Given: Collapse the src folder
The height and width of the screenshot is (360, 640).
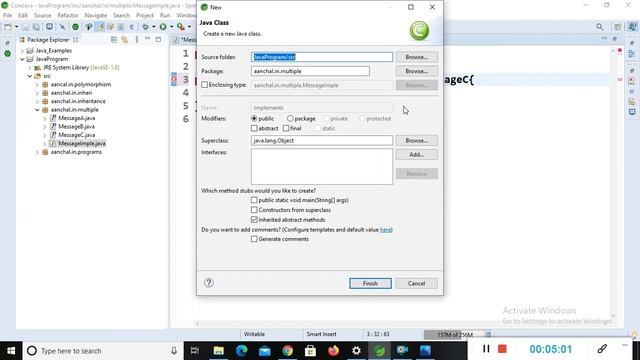Looking at the screenshot, I should 29,76.
